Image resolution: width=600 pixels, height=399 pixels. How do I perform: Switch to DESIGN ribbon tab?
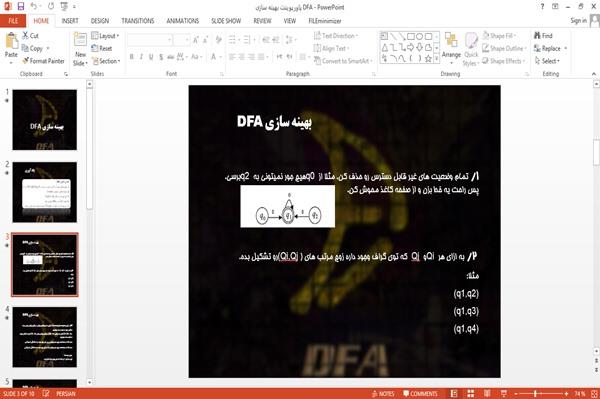click(x=100, y=21)
